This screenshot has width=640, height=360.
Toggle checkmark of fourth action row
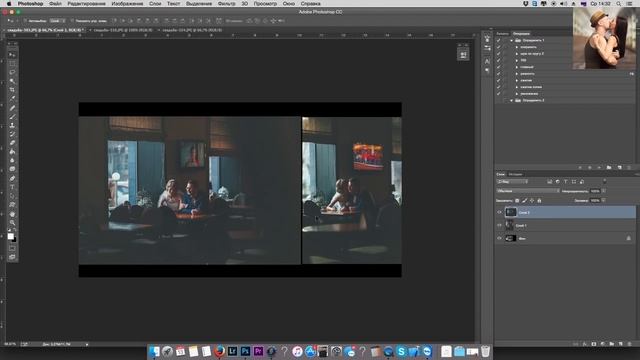tap(498, 60)
